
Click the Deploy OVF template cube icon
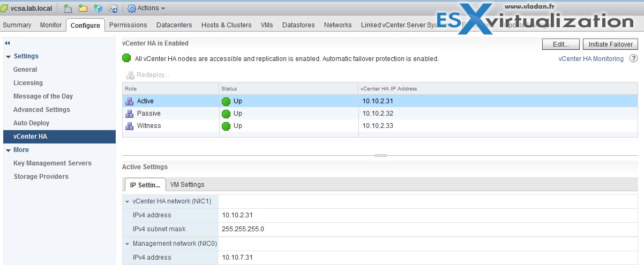coord(98,8)
